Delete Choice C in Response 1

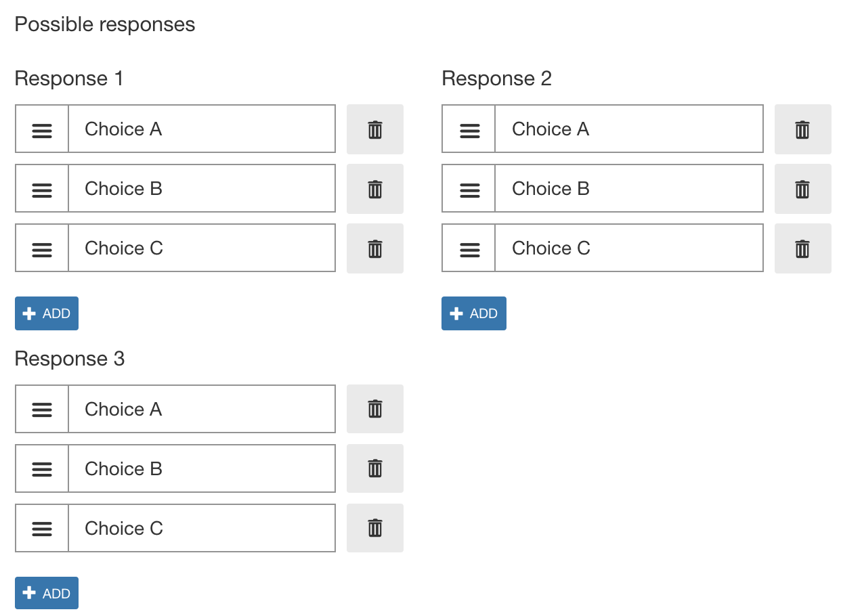(374, 248)
